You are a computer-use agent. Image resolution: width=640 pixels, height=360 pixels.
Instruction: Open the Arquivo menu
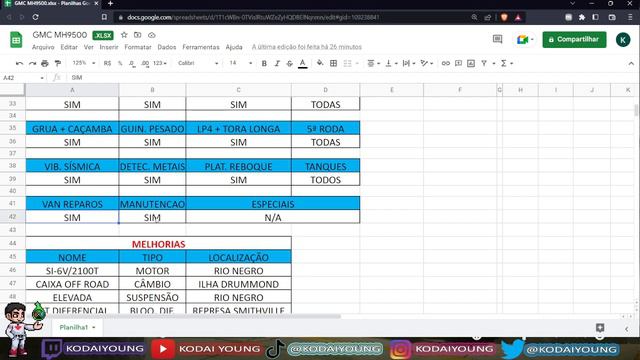[43, 47]
